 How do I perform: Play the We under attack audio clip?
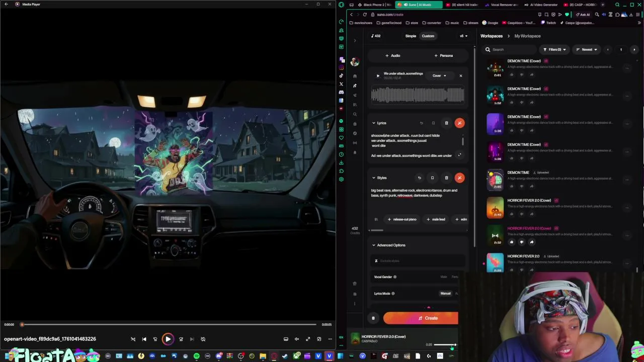(378, 76)
